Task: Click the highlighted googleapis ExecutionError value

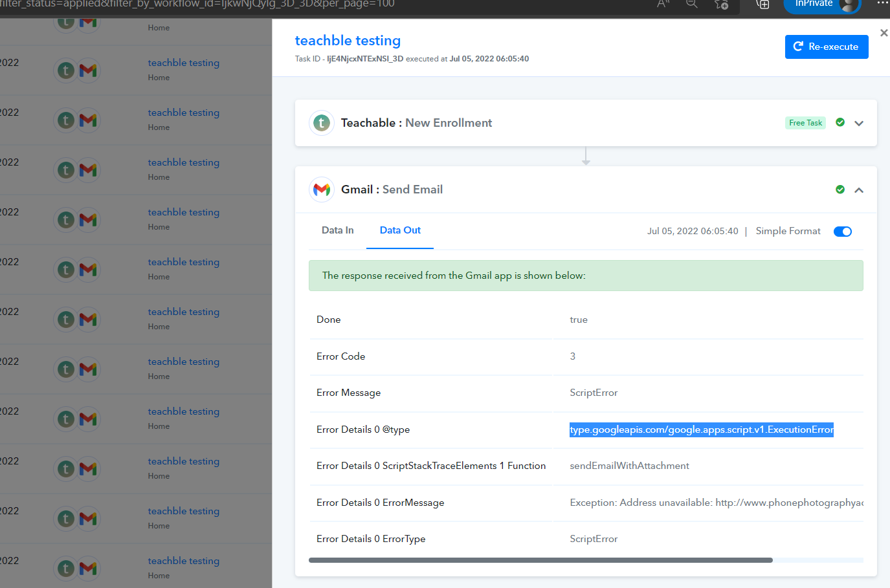Action: 702,430
